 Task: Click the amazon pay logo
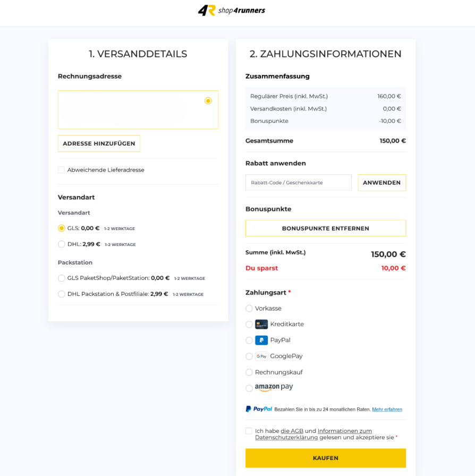(274, 387)
